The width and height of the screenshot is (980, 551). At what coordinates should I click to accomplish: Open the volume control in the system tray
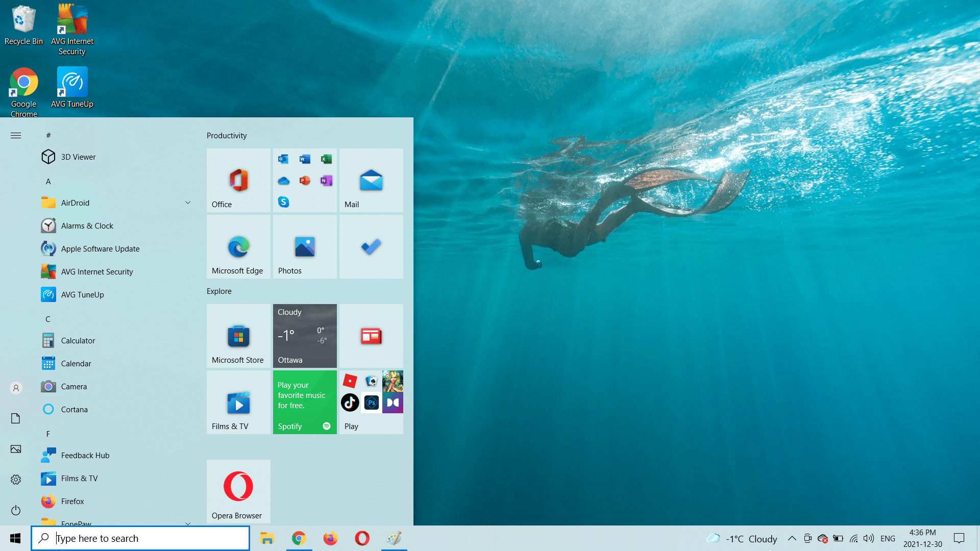coord(868,538)
